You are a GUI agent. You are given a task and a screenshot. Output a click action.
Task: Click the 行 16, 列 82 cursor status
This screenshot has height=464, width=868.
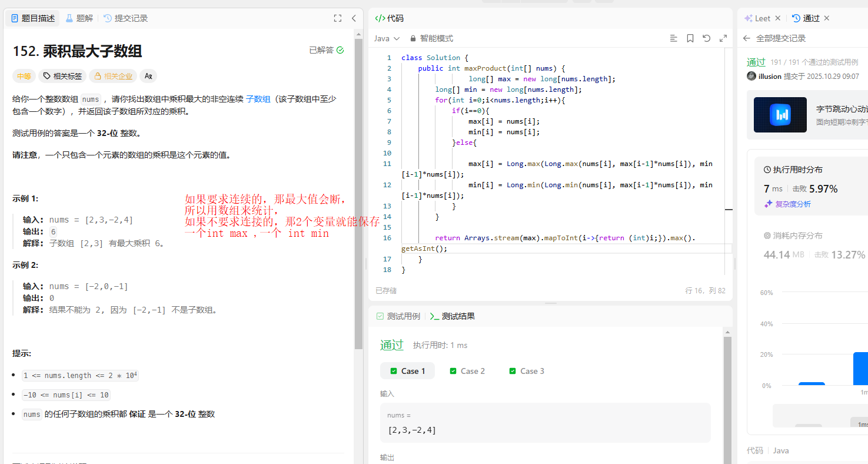(x=706, y=290)
